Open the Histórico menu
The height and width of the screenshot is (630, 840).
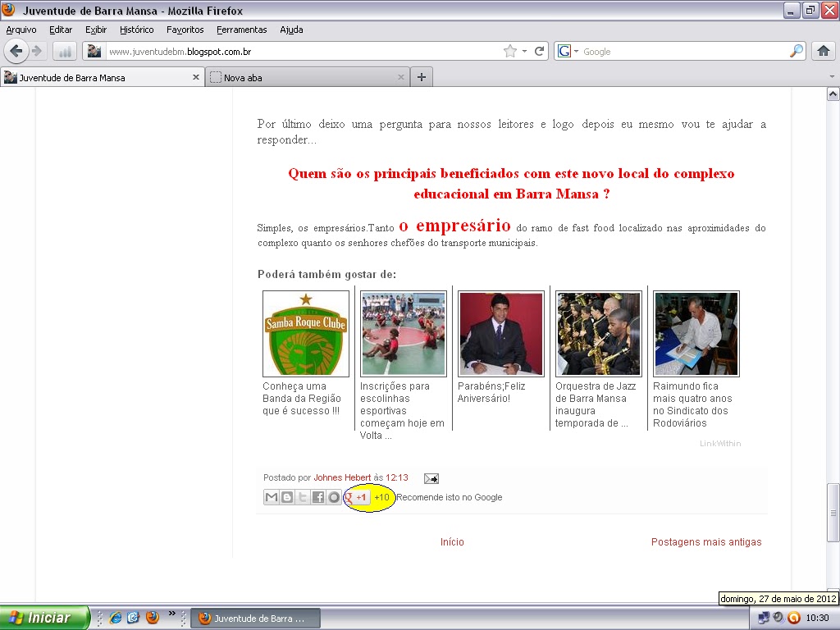pyautogui.click(x=137, y=30)
